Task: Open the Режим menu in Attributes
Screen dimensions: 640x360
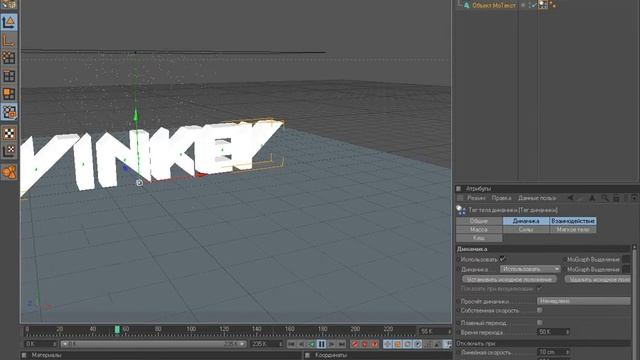Action: [476, 198]
